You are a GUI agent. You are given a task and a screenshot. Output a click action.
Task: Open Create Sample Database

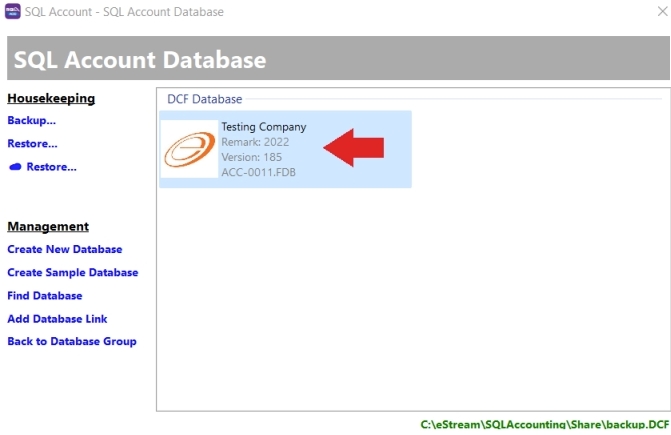click(72, 272)
